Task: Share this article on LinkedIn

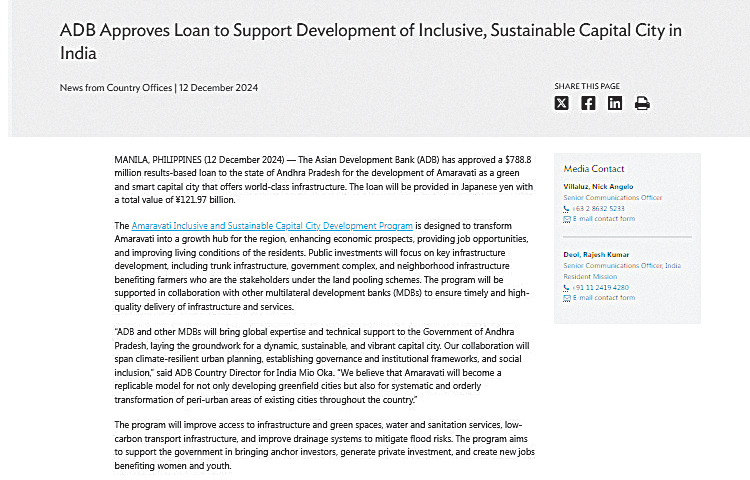Action: coord(615,103)
